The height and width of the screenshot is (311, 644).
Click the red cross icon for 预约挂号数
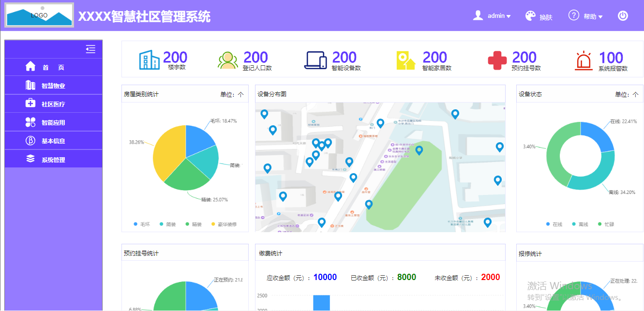(497, 60)
